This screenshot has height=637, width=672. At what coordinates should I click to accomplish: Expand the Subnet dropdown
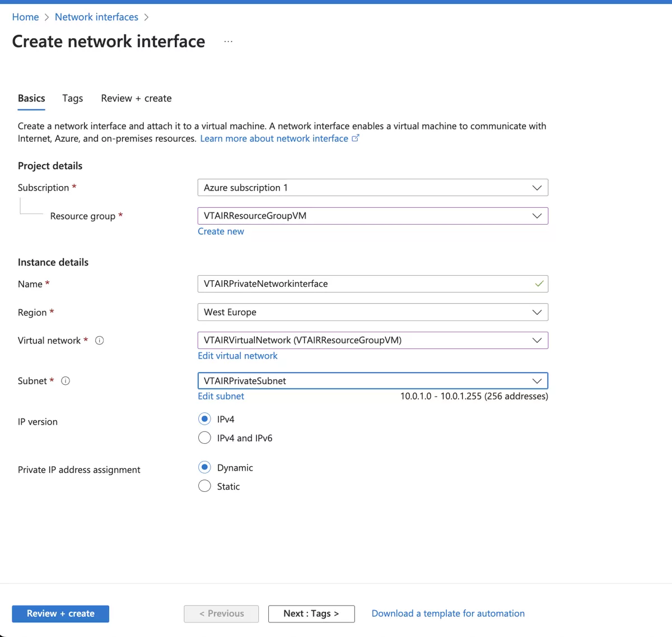(x=537, y=380)
